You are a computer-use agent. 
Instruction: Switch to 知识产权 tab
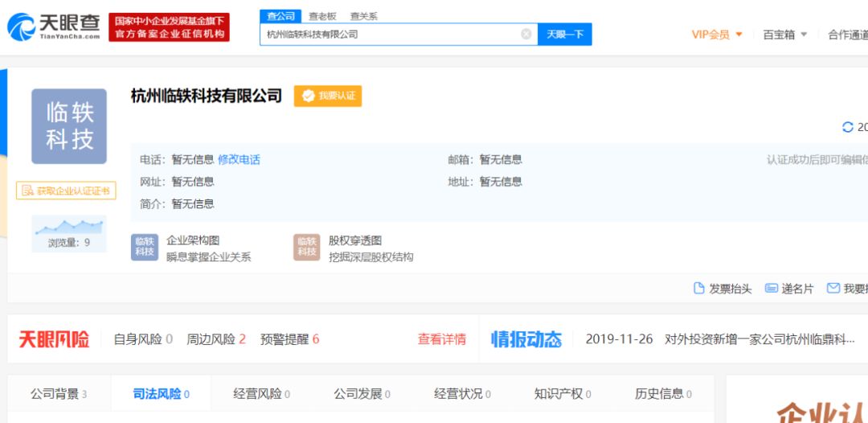pyautogui.click(x=563, y=394)
